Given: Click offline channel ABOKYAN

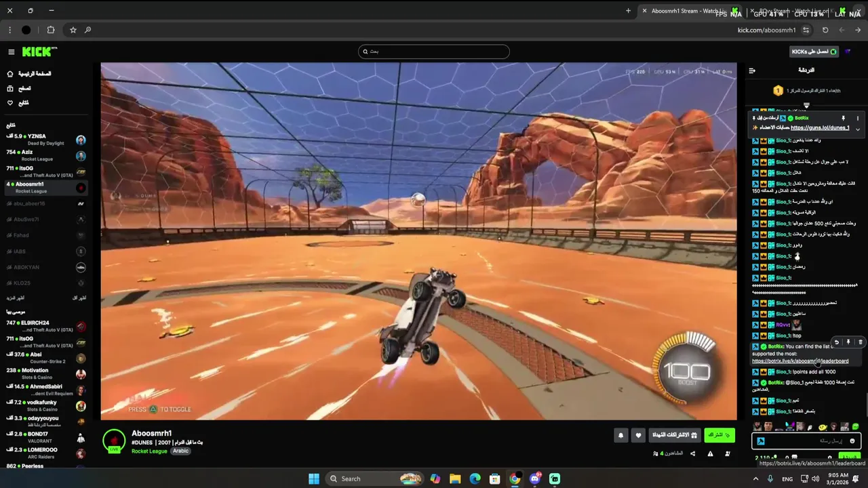Looking at the screenshot, I should click(46, 267).
